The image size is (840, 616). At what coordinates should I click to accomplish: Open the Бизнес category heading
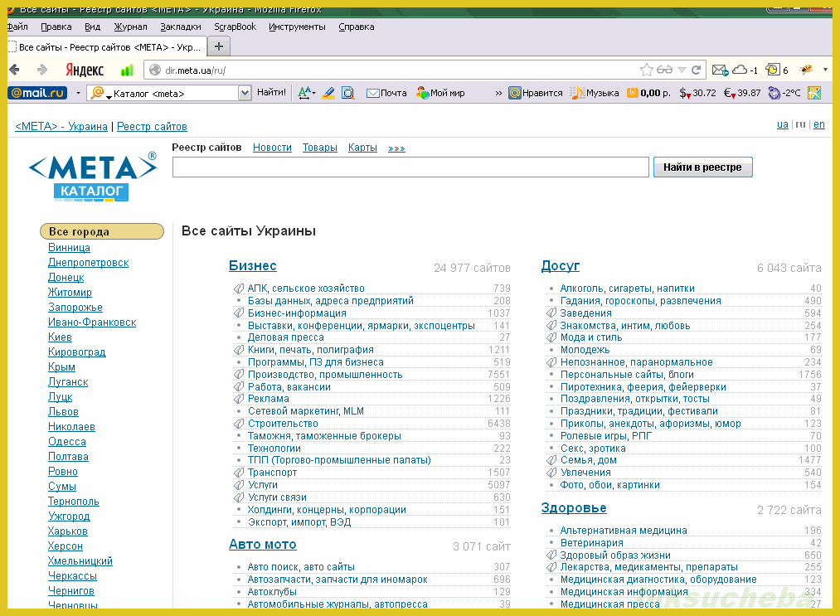tap(253, 265)
